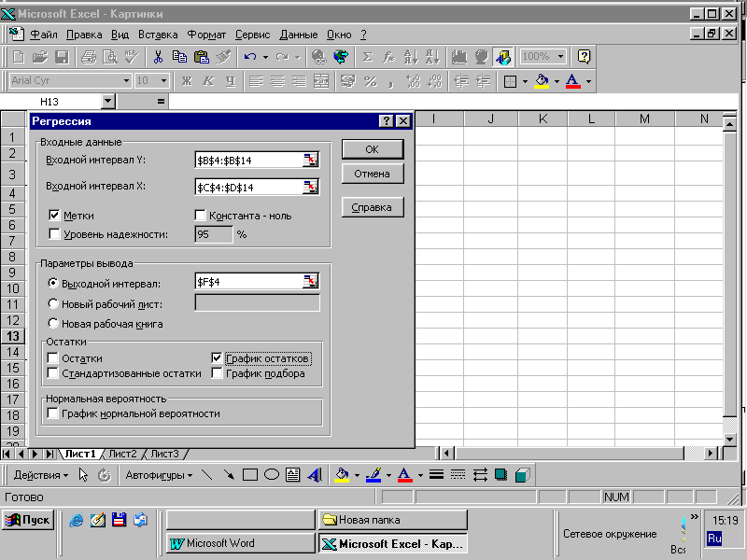
Task: Open the Действия drawing menu
Action: tap(41, 475)
